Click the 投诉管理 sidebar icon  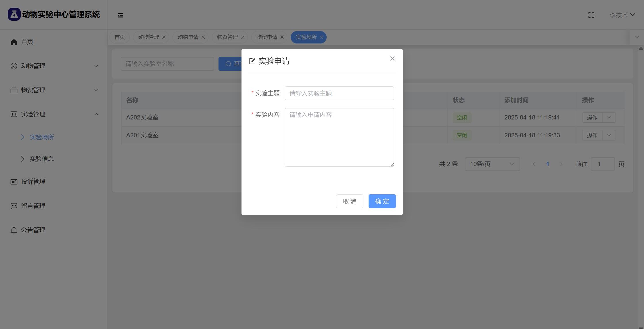[14, 182]
